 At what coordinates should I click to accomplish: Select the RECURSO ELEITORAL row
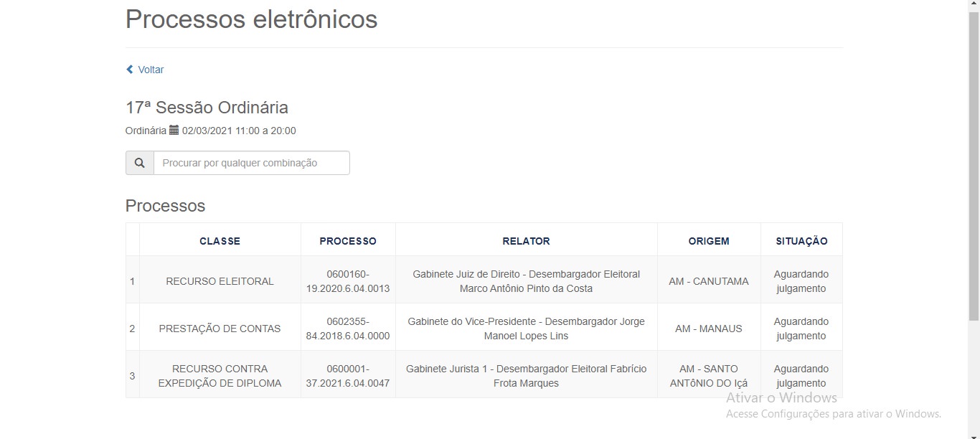(484, 281)
